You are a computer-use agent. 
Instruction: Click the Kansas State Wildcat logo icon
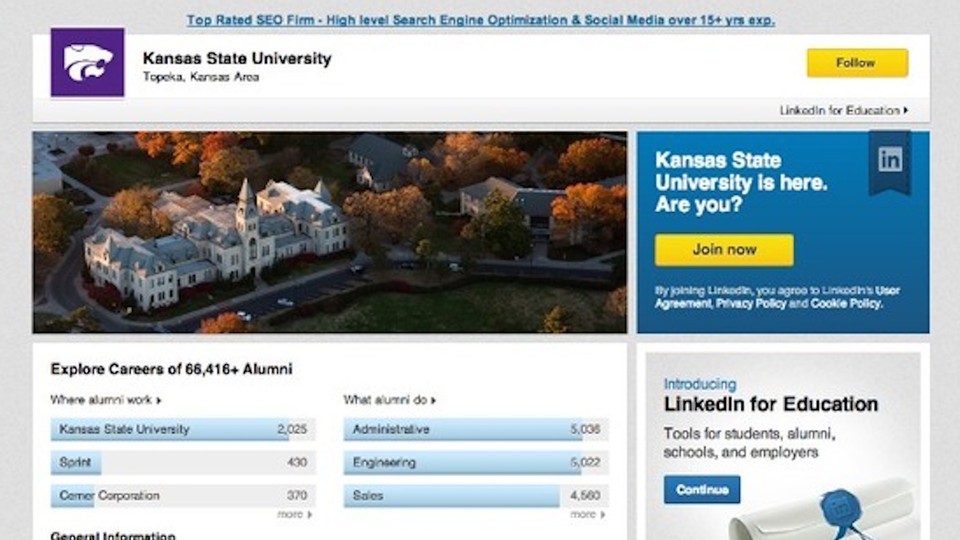coord(88,62)
